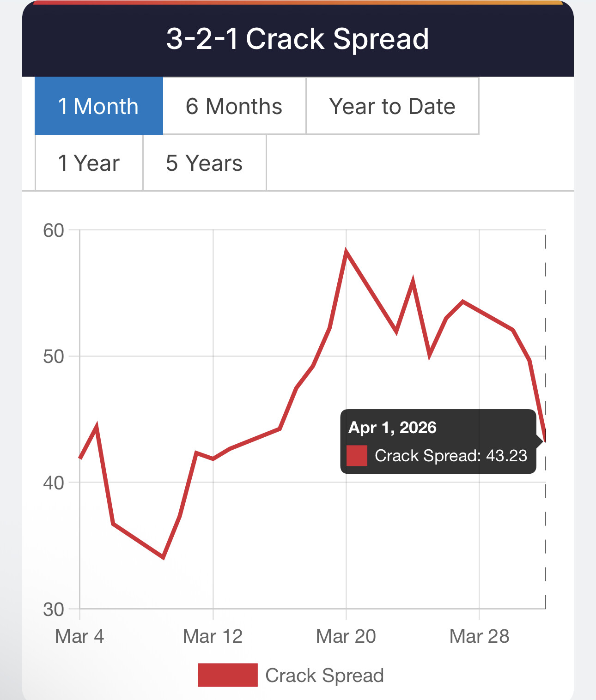Viewport: 596px width, 700px height.
Task: Click the 60 y-axis label
Action: pos(54,230)
